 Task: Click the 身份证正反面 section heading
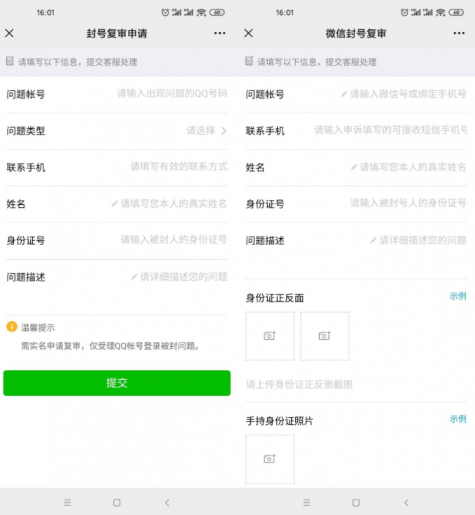coord(275,298)
